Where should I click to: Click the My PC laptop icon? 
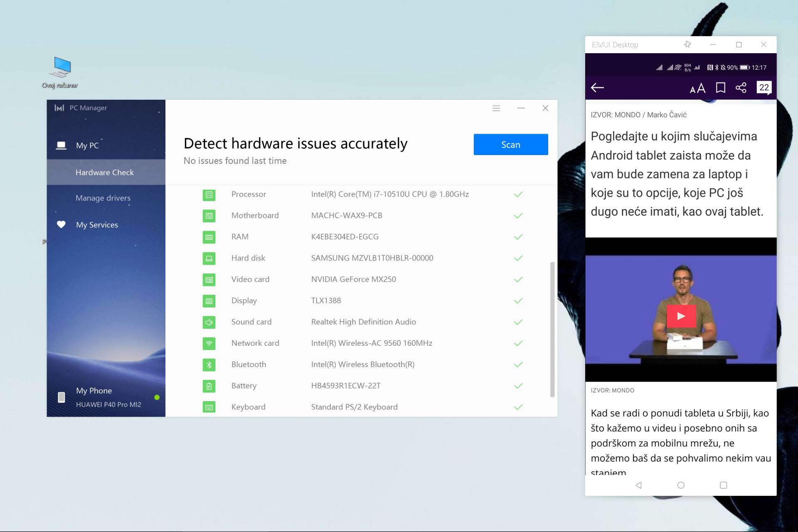coord(61,145)
